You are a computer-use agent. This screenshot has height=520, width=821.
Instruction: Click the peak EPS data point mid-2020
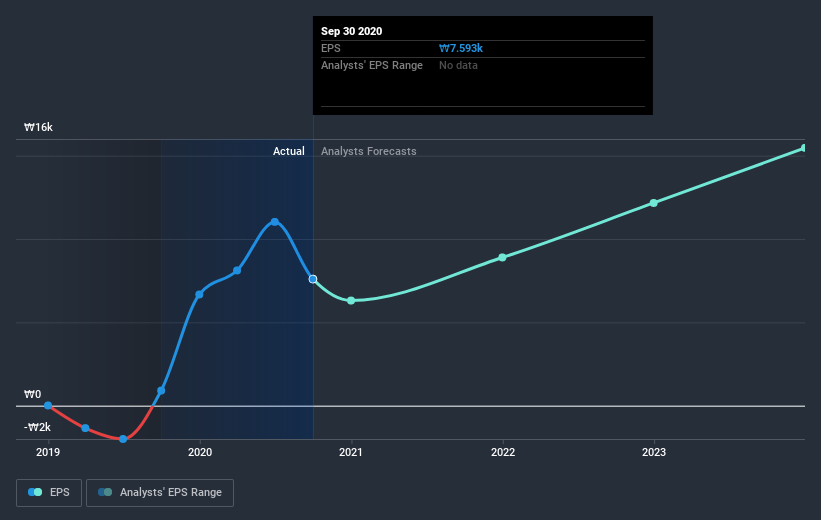pyautogui.click(x=274, y=222)
